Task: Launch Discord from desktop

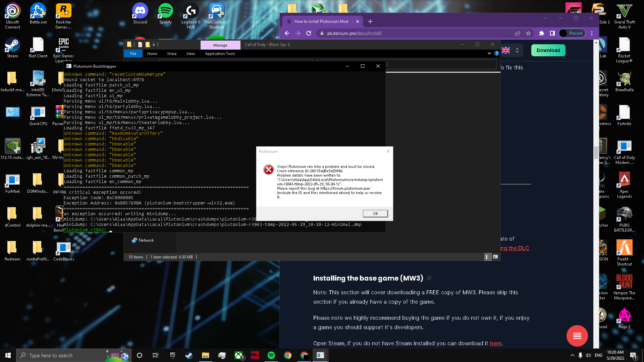Action: 140,13
